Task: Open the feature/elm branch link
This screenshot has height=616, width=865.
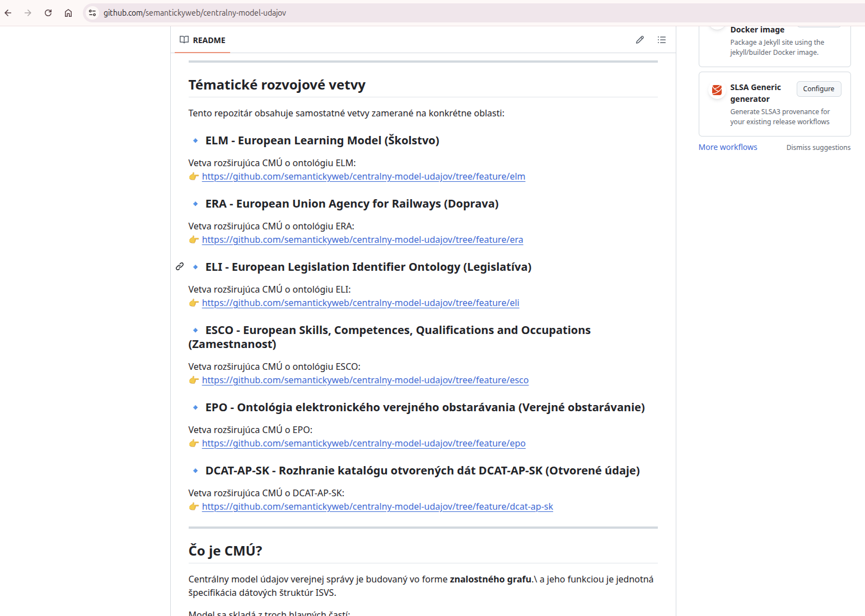Action: pos(363,177)
